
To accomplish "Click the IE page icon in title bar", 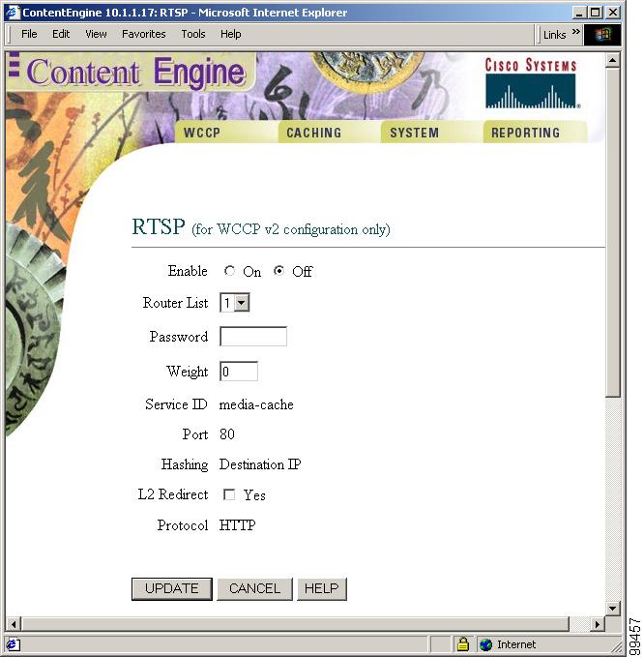I will 13,13.
